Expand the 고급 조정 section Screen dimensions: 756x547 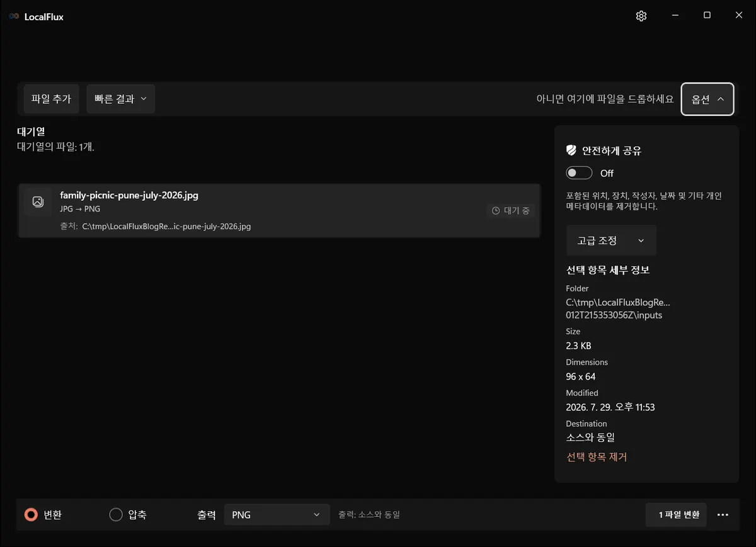click(x=611, y=240)
